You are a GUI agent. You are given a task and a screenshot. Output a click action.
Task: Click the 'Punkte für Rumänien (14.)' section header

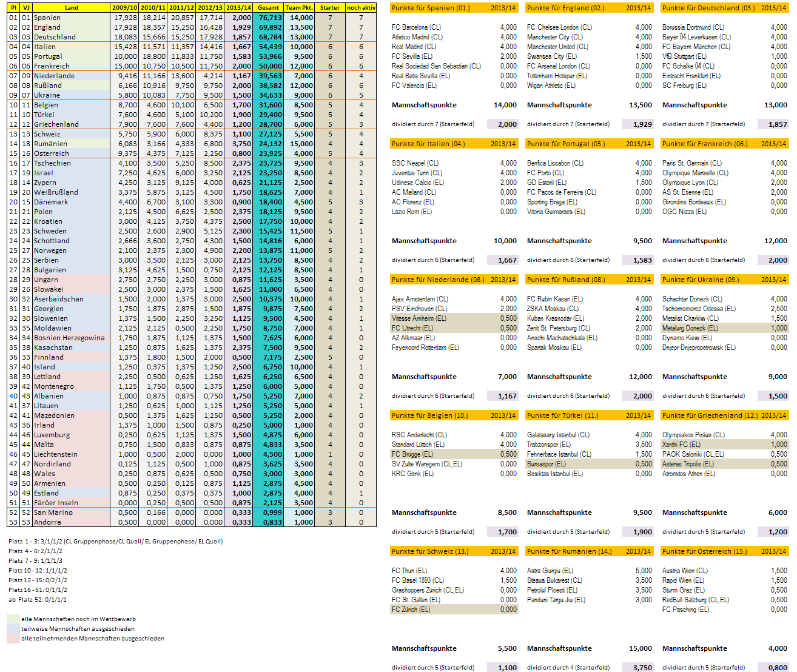point(590,551)
